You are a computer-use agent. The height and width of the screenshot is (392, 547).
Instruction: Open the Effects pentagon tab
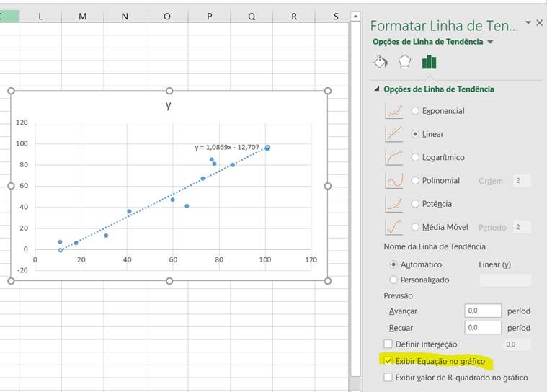point(404,62)
